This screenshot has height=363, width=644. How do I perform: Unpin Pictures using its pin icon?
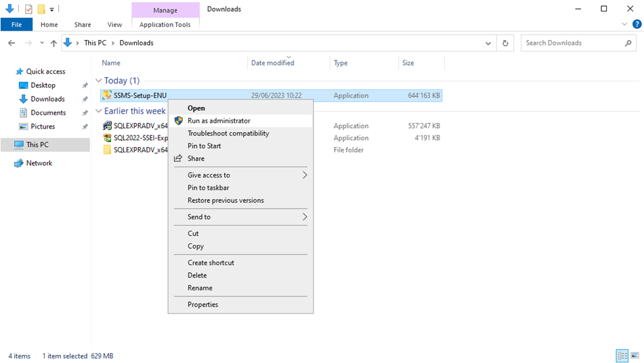(85, 127)
